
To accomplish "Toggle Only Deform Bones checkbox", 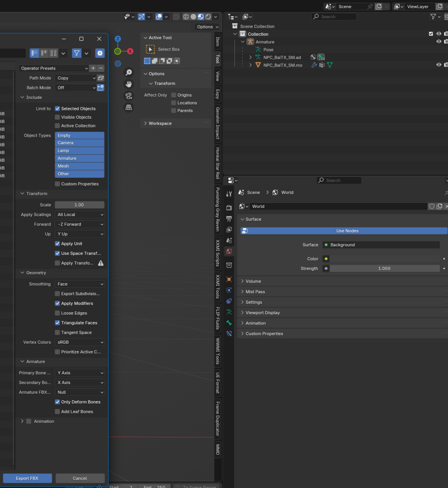I will click(x=57, y=402).
